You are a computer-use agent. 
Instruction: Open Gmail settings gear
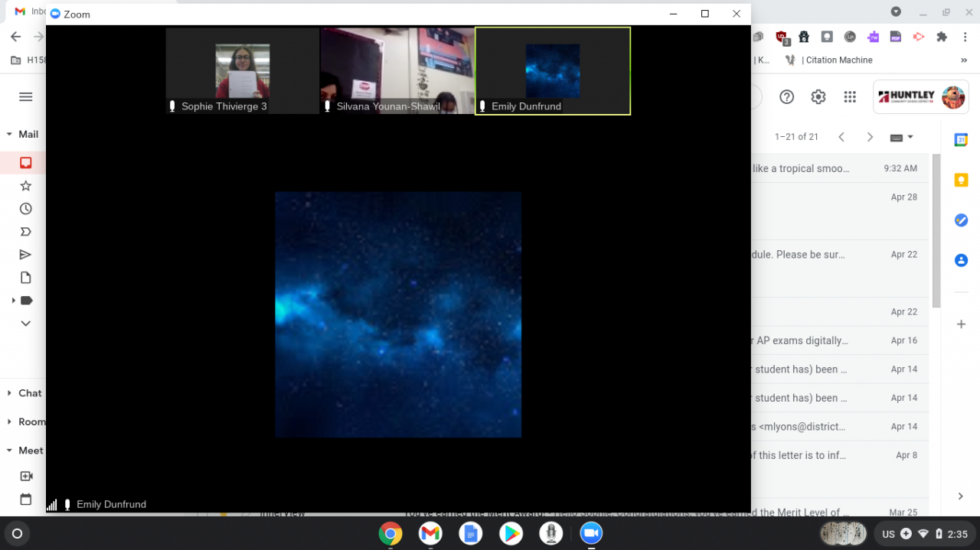coord(818,97)
